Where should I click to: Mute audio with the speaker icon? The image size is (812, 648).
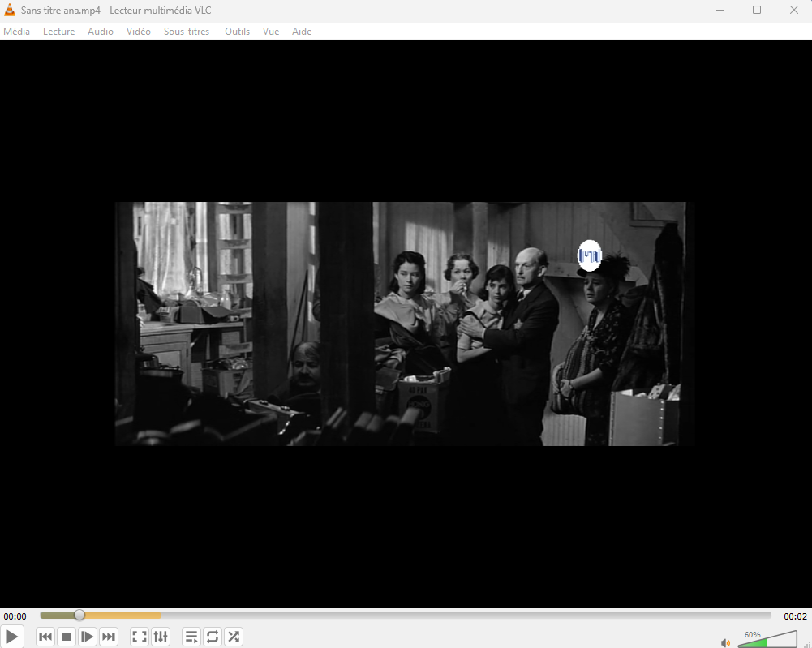tap(725, 643)
